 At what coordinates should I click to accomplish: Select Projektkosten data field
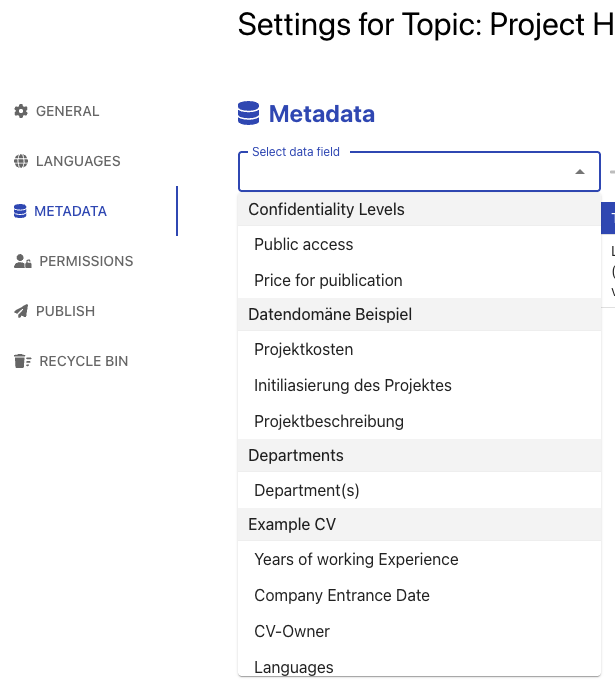[303, 350]
